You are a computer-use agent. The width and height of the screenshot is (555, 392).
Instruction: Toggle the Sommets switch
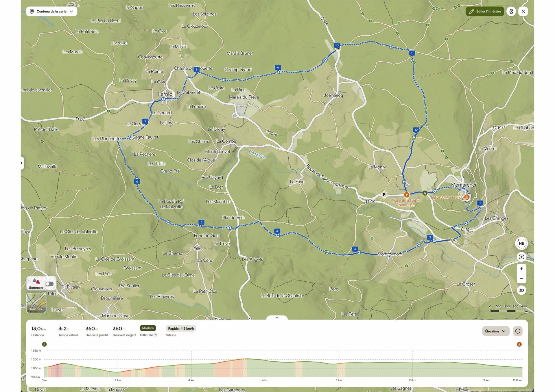pyautogui.click(x=49, y=284)
